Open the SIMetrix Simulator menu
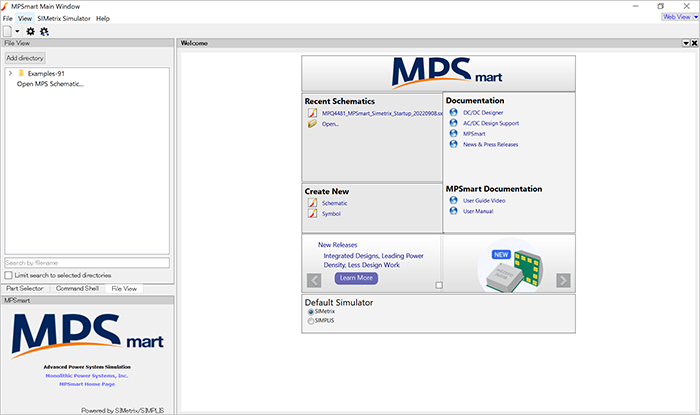The image size is (700, 415). [x=64, y=18]
